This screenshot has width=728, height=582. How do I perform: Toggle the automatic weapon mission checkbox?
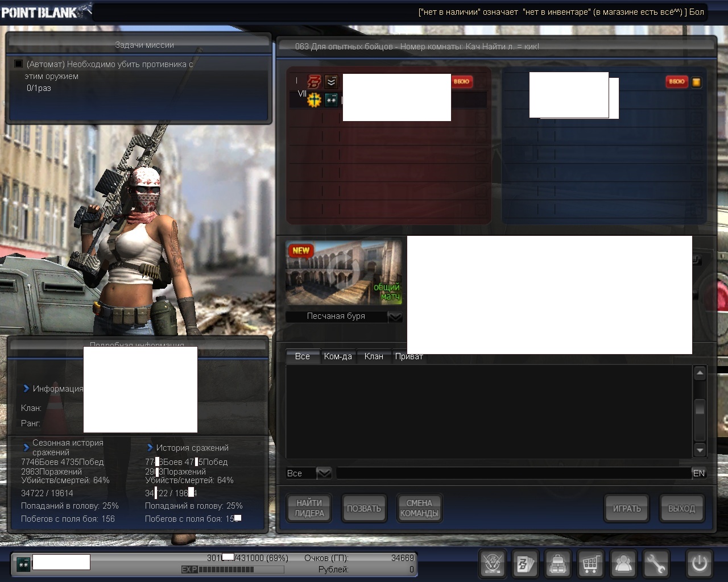(x=19, y=64)
